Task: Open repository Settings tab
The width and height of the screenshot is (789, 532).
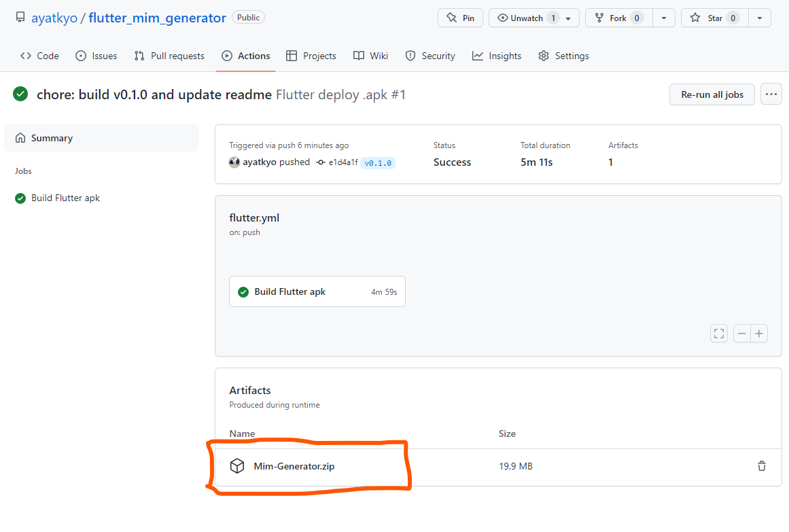Action: click(x=563, y=56)
